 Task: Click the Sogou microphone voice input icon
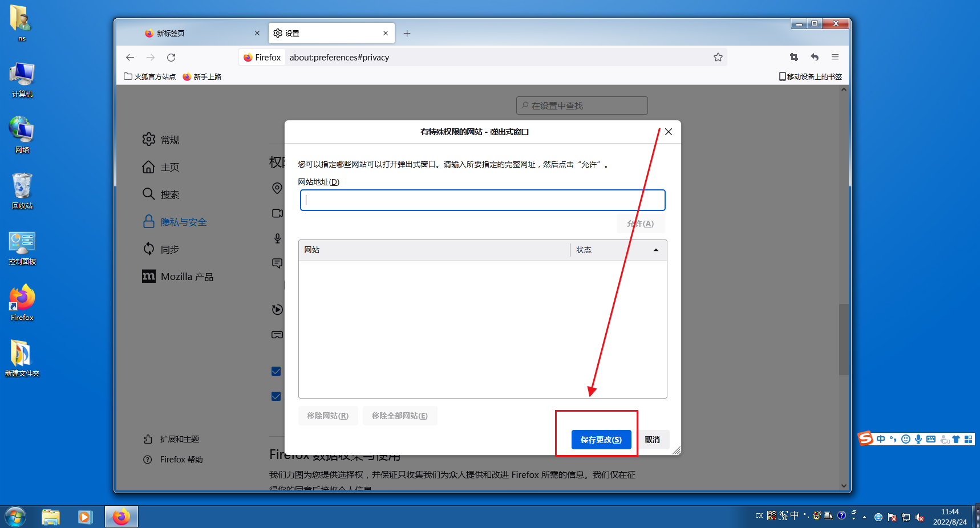(x=918, y=439)
